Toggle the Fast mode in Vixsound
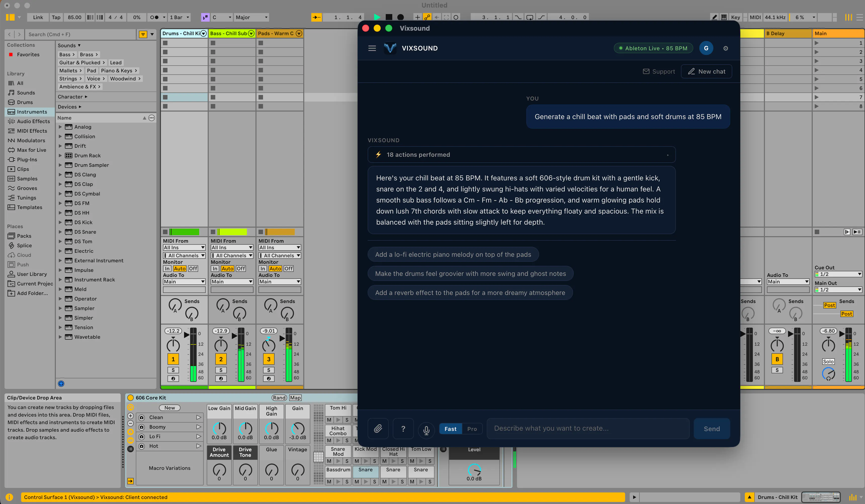The height and width of the screenshot is (504, 865). point(450,429)
